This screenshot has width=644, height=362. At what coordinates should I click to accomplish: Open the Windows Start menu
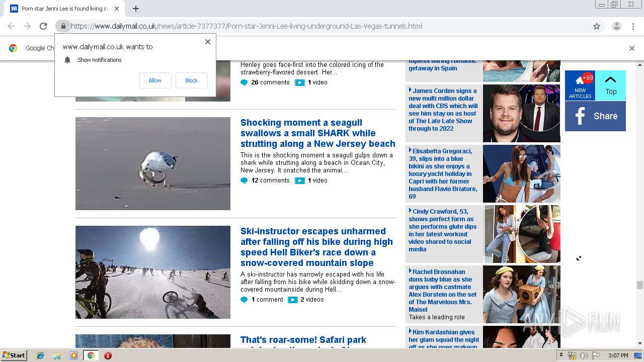click(x=14, y=355)
